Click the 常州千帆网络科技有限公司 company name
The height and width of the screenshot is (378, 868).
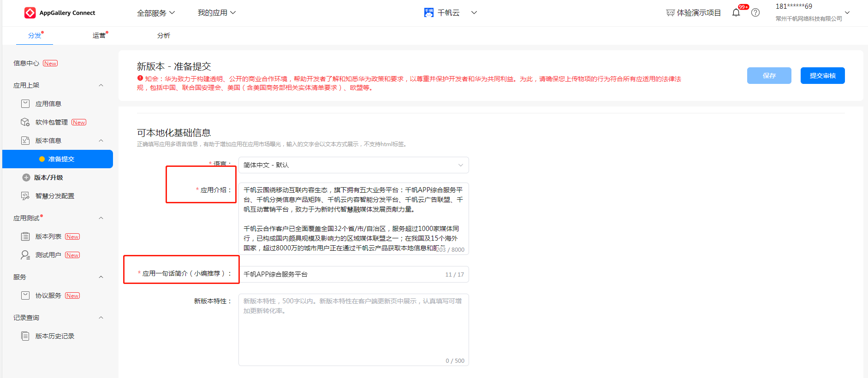point(809,19)
